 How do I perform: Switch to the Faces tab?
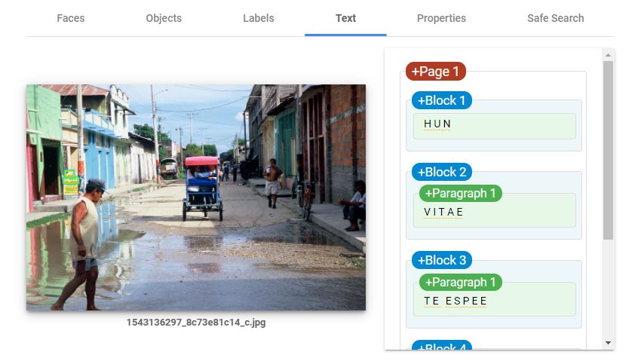(71, 18)
